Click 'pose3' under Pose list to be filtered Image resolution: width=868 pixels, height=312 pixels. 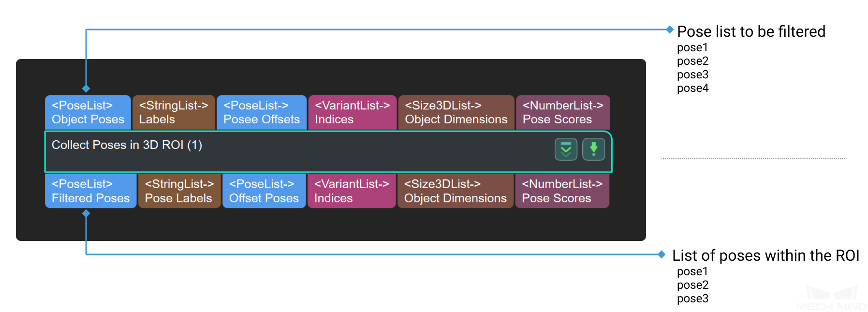[692, 74]
